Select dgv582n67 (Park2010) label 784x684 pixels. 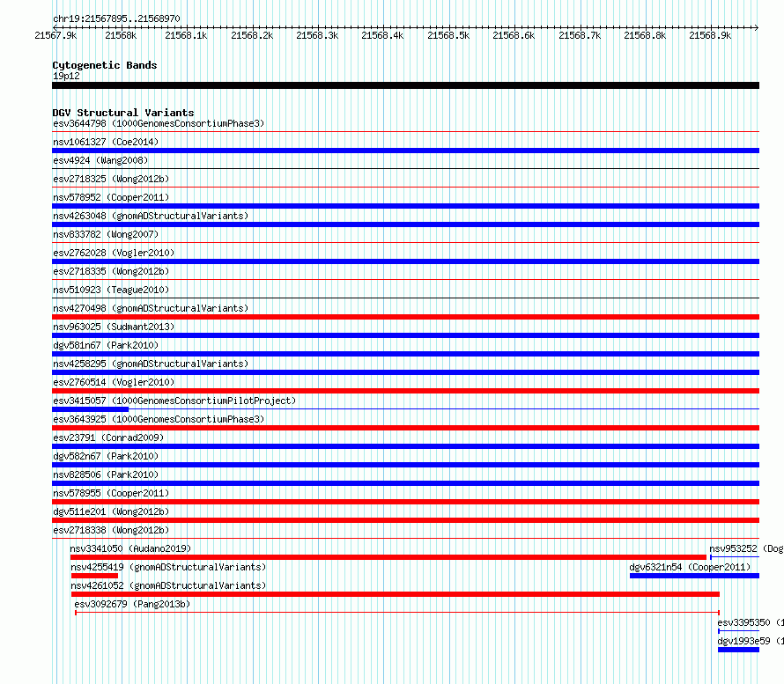106,456
